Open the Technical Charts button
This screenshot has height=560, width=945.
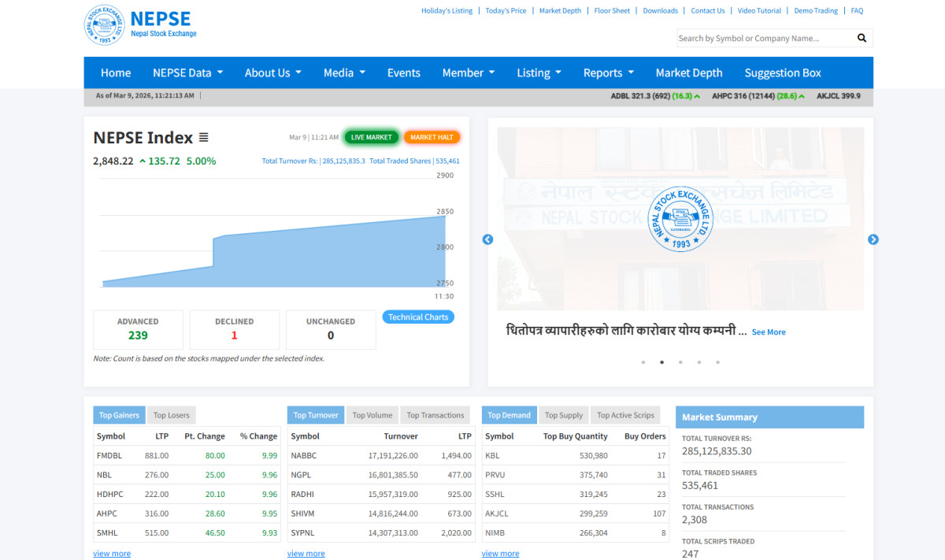click(x=418, y=317)
